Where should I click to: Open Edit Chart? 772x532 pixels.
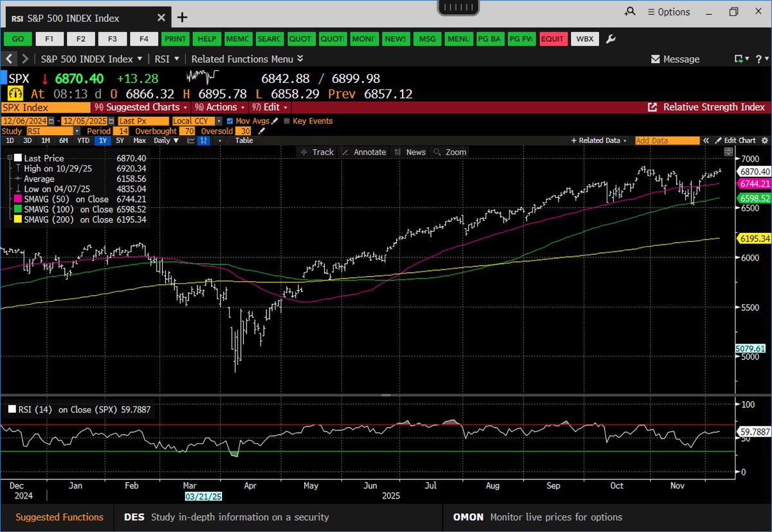point(735,140)
